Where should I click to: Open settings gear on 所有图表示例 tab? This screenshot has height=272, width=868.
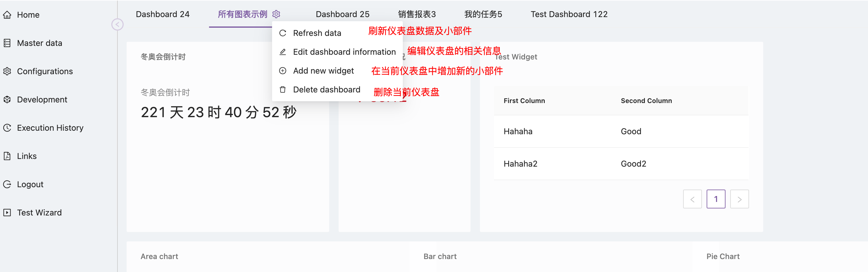coord(276,14)
